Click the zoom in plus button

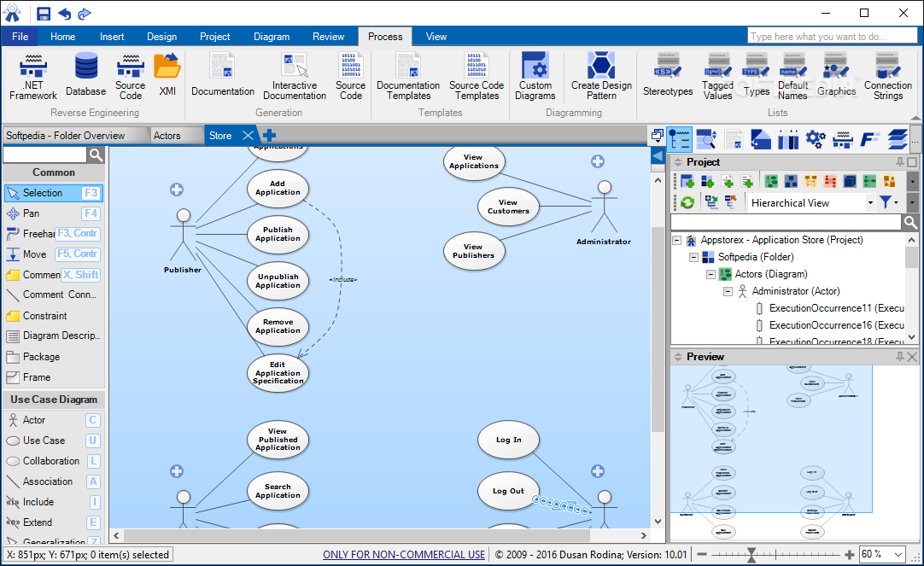click(849, 555)
